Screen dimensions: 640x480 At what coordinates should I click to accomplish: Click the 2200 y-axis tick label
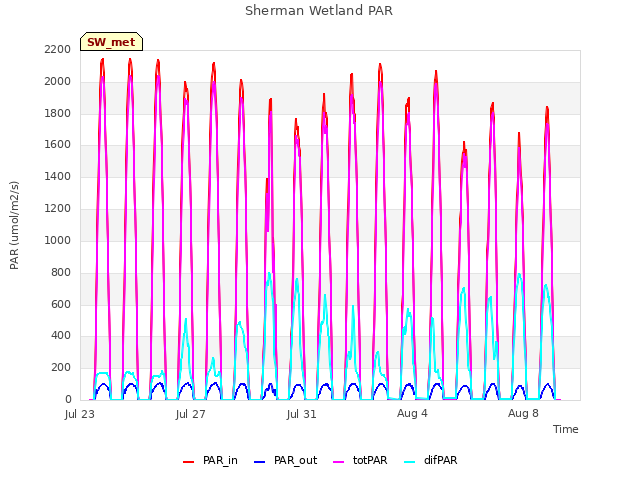pyautogui.click(x=58, y=49)
